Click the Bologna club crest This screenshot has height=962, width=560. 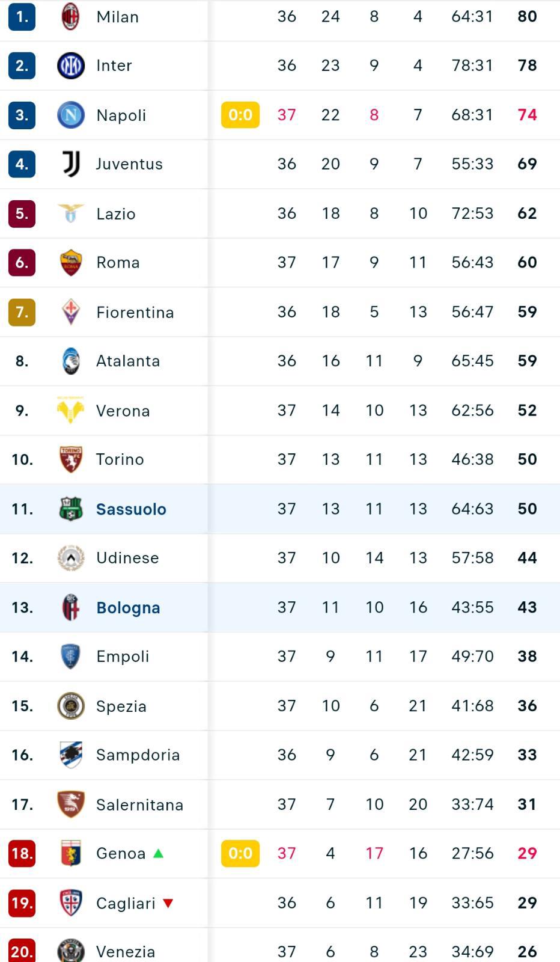[x=71, y=607]
